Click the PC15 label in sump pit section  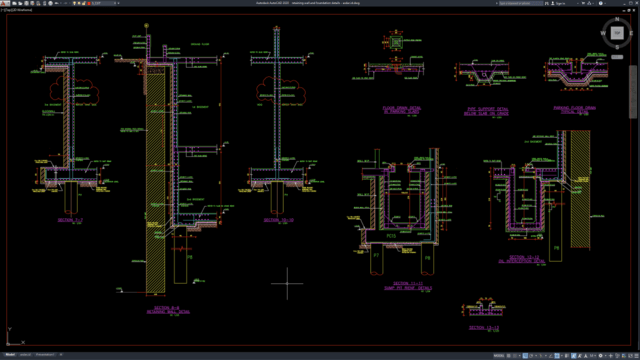click(x=391, y=236)
